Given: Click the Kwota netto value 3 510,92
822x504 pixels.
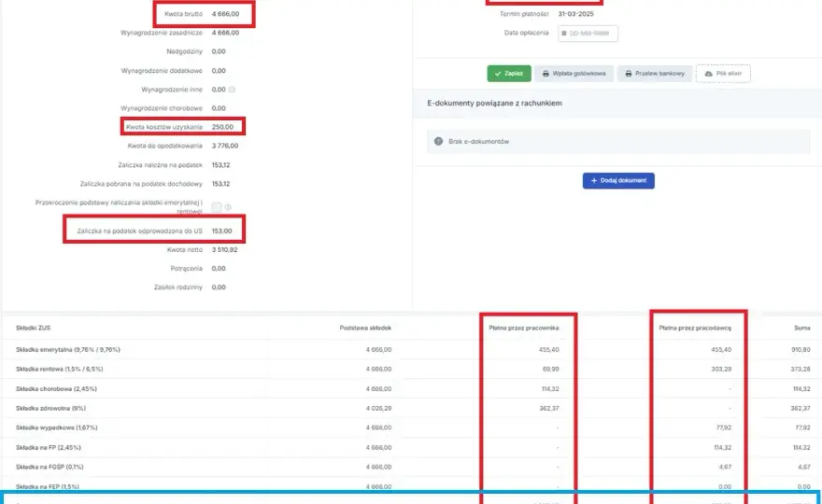Looking at the screenshot, I should pyautogui.click(x=224, y=250).
